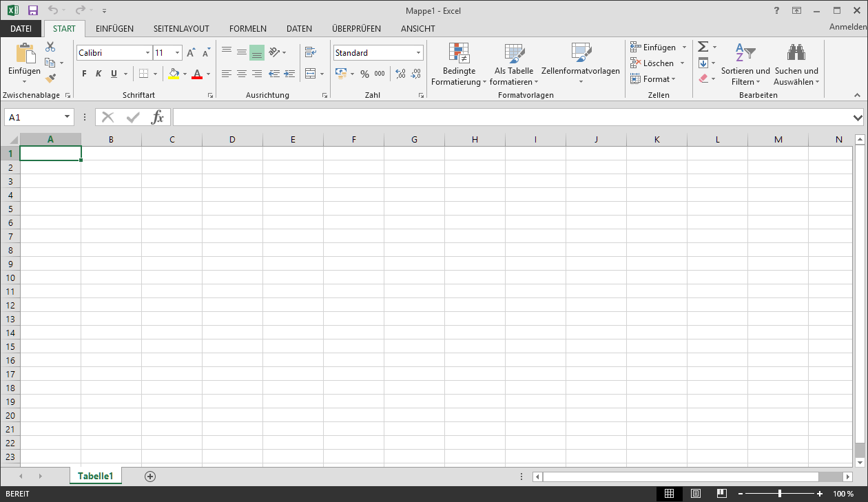Click the zoom slider in status bar
The width and height of the screenshot is (868, 502).
(x=779, y=494)
